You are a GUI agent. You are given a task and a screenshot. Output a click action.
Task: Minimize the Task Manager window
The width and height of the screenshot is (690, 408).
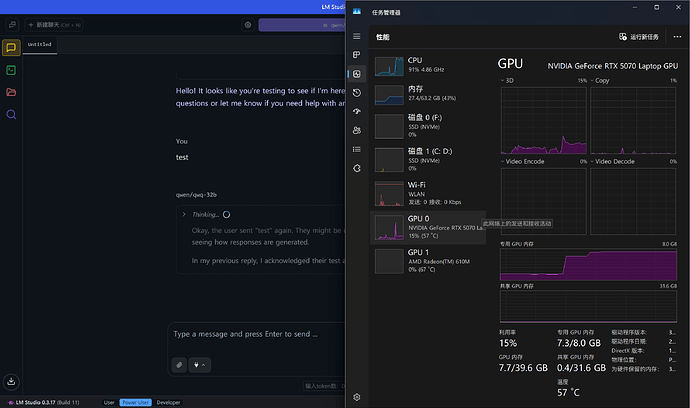[635, 7]
